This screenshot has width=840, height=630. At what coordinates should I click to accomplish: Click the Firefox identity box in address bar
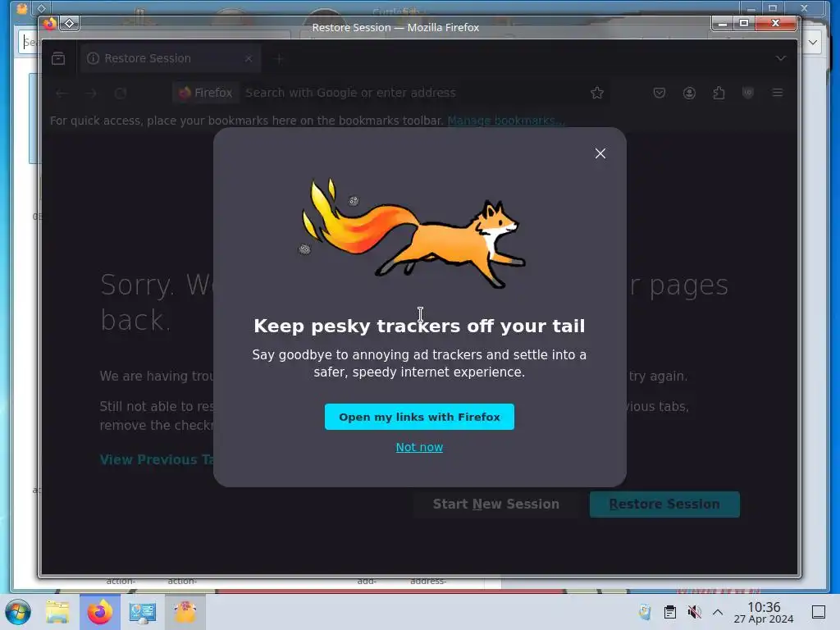click(x=206, y=93)
